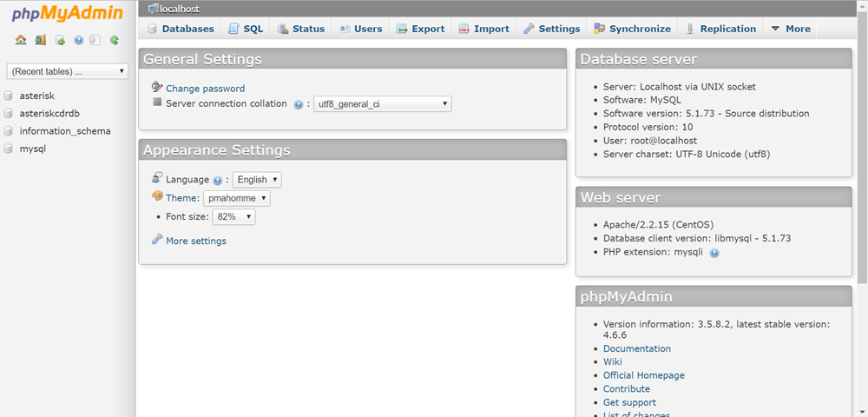Click help icon beside Server connection collation
The height and width of the screenshot is (417, 868).
click(298, 104)
